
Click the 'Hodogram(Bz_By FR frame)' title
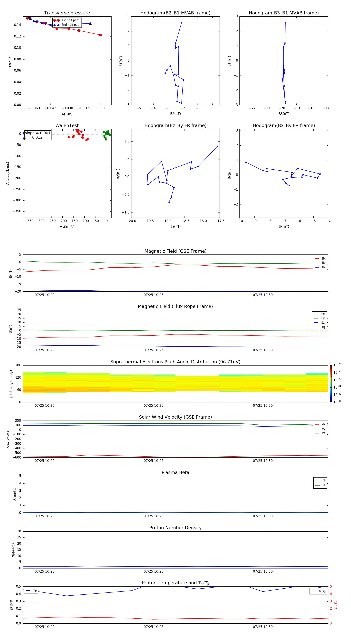pos(175,125)
